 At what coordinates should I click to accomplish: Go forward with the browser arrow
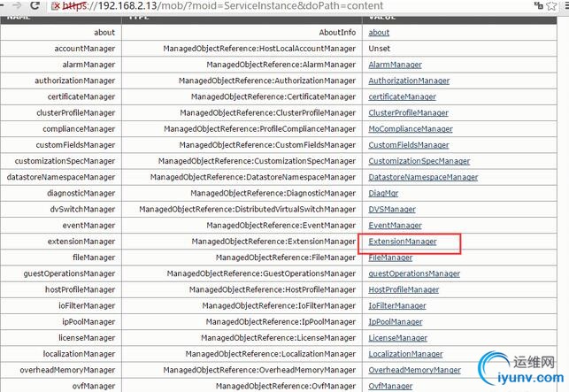(x=16, y=5)
